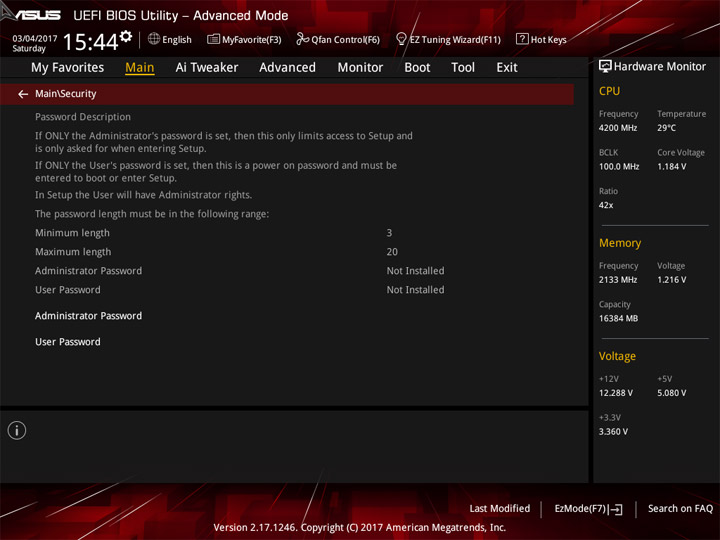Open MyFavorite(F3) label
The height and width of the screenshot is (540, 720).
pyautogui.click(x=252, y=40)
